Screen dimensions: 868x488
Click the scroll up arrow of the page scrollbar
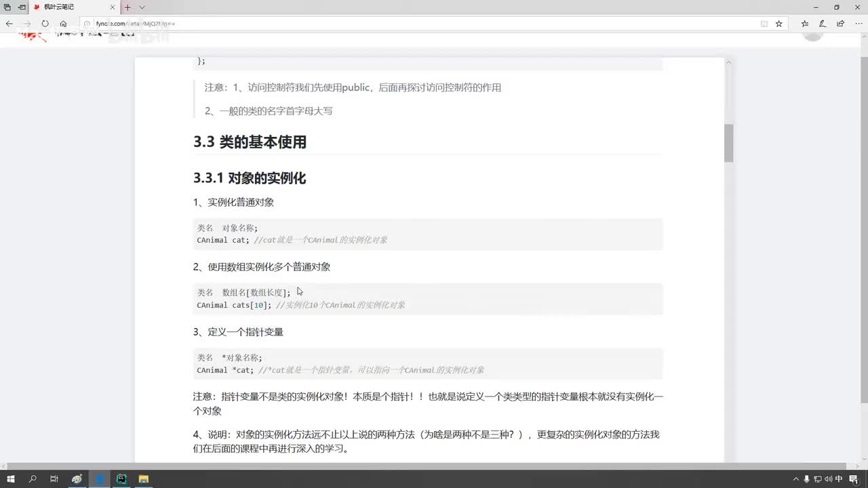click(864, 35)
